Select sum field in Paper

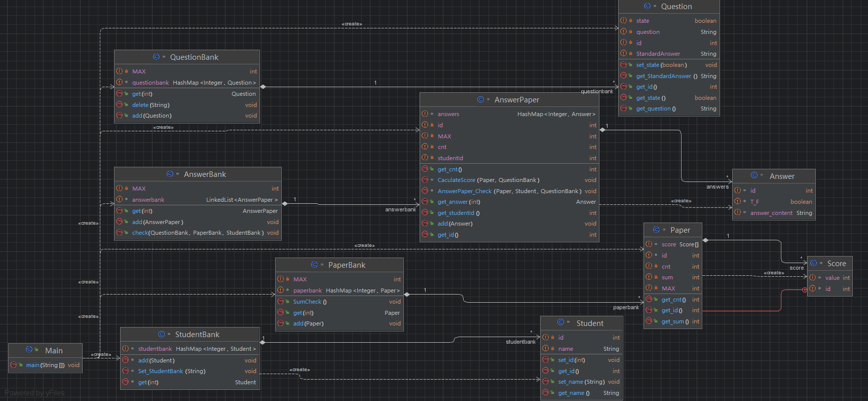pos(673,277)
